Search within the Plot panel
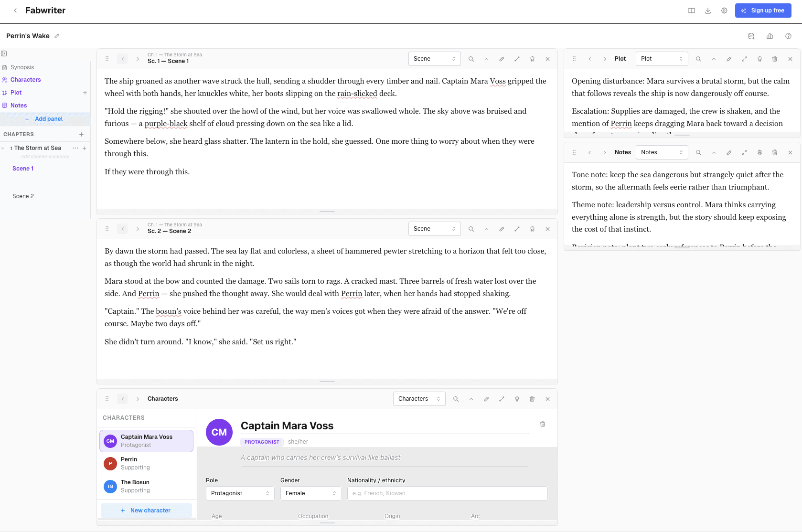The width and height of the screenshot is (802, 532). click(698, 59)
